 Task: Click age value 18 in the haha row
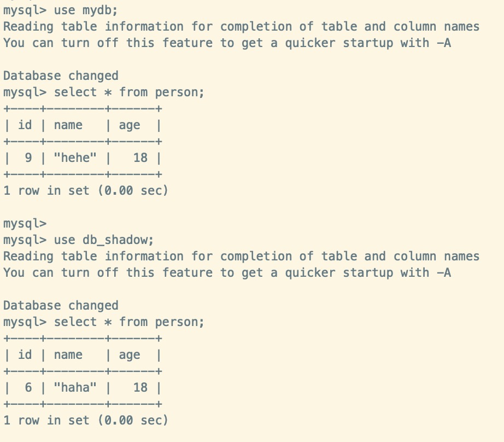coord(140,388)
